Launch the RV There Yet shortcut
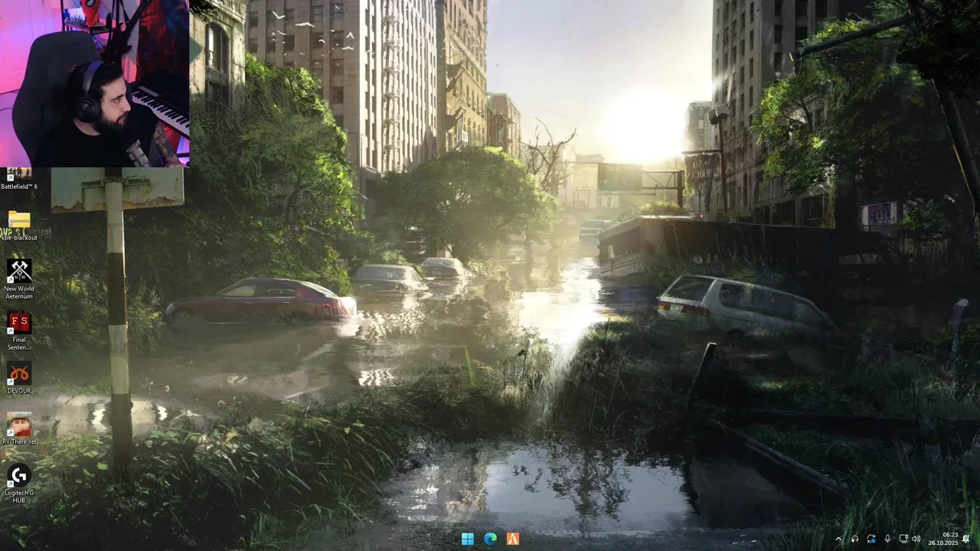Screen dimensions: 980x551 [19, 429]
